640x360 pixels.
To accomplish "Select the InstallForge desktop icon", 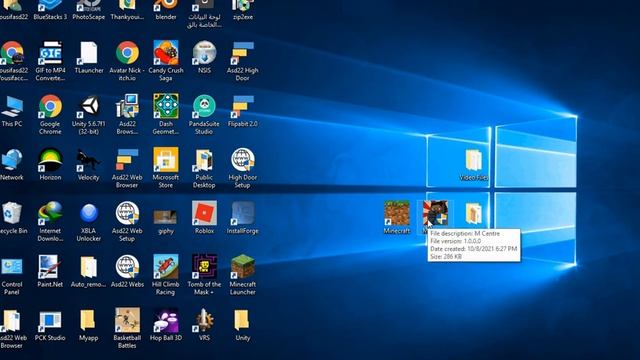I will pos(242,218).
